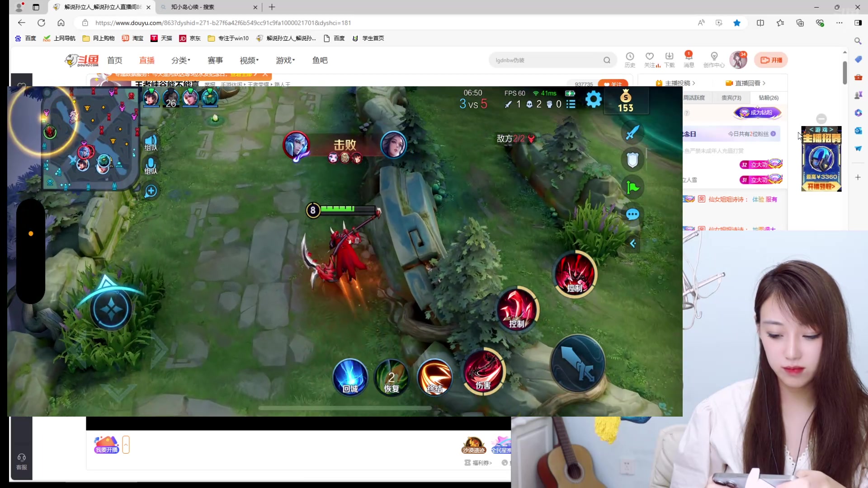This screenshot has width=868, height=488.
Task: Click the user avatar
Action: 738,60
